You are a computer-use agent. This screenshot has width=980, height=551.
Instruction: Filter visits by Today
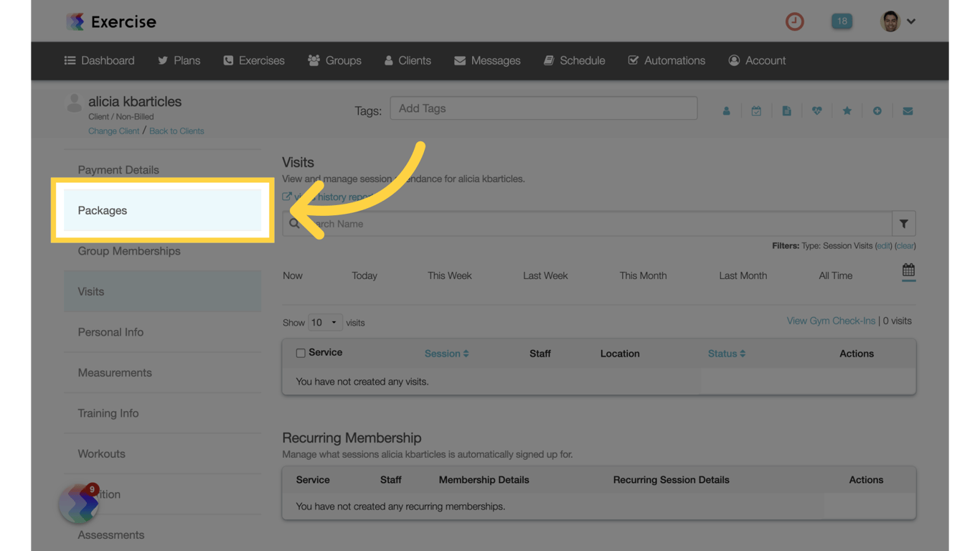[x=364, y=275]
